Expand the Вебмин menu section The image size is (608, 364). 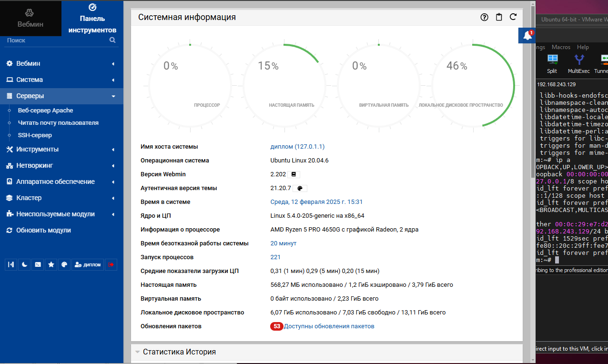61,63
